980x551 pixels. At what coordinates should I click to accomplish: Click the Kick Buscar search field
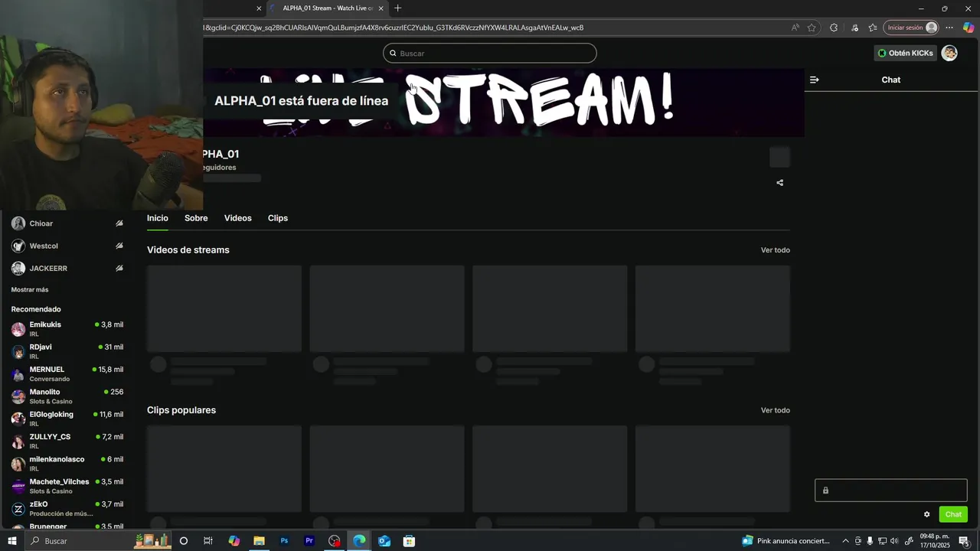click(490, 53)
